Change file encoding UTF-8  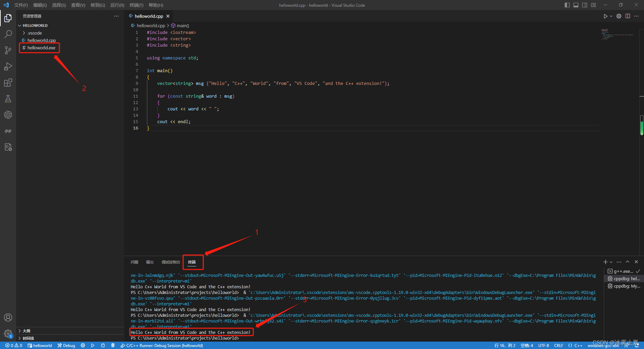(543, 345)
